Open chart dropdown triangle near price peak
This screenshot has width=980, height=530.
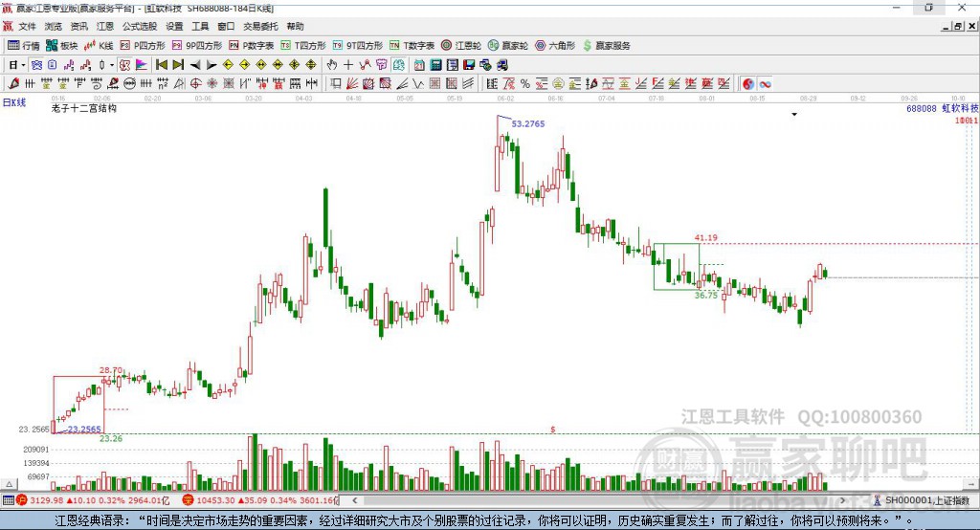coord(794,115)
